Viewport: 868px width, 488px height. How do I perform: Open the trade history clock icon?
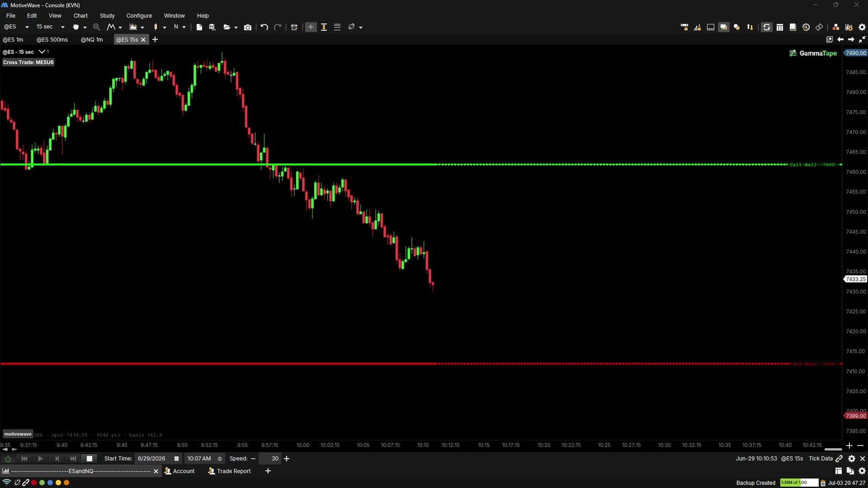point(806,27)
